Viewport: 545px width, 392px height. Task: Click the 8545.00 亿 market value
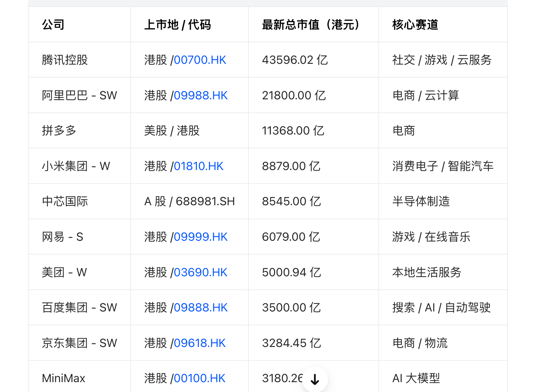click(x=291, y=201)
